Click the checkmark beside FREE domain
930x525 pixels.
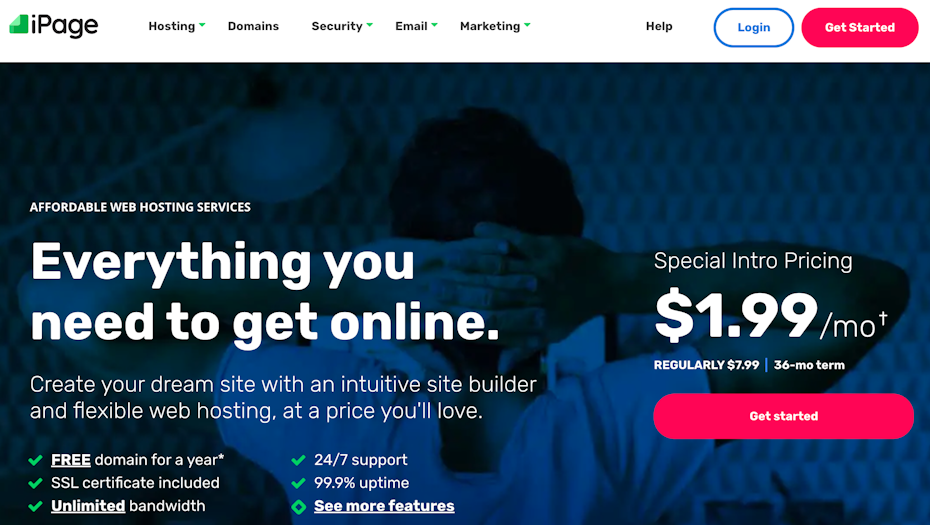point(36,460)
